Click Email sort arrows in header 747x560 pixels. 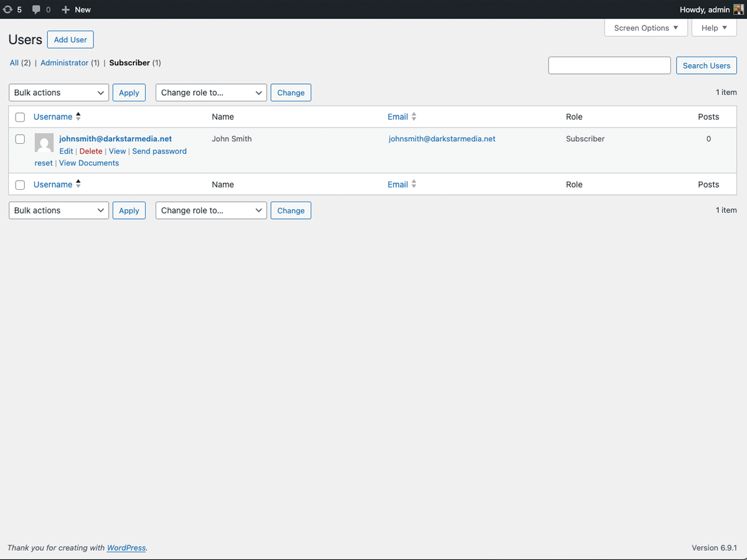click(414, 116)
